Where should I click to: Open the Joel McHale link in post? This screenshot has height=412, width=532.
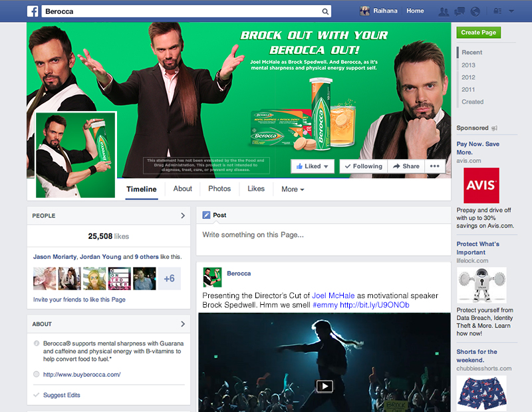(x=333, y=296)
